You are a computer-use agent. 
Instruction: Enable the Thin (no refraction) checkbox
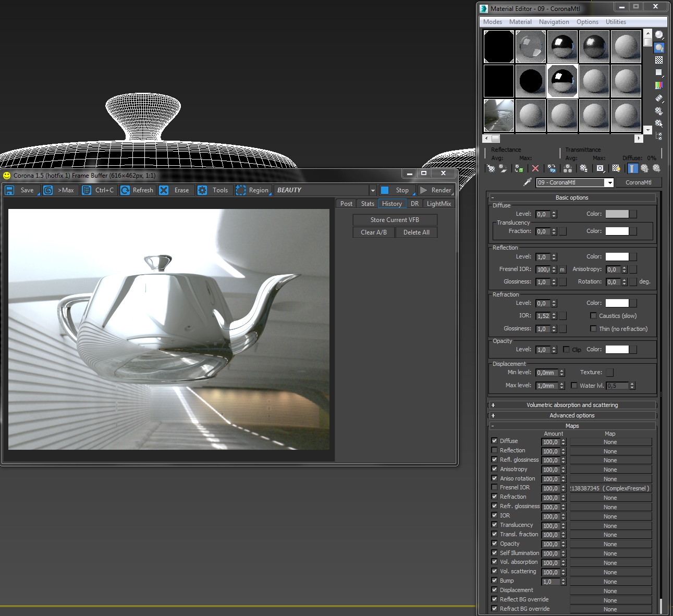pyautogui.click(x=593, y=329)
